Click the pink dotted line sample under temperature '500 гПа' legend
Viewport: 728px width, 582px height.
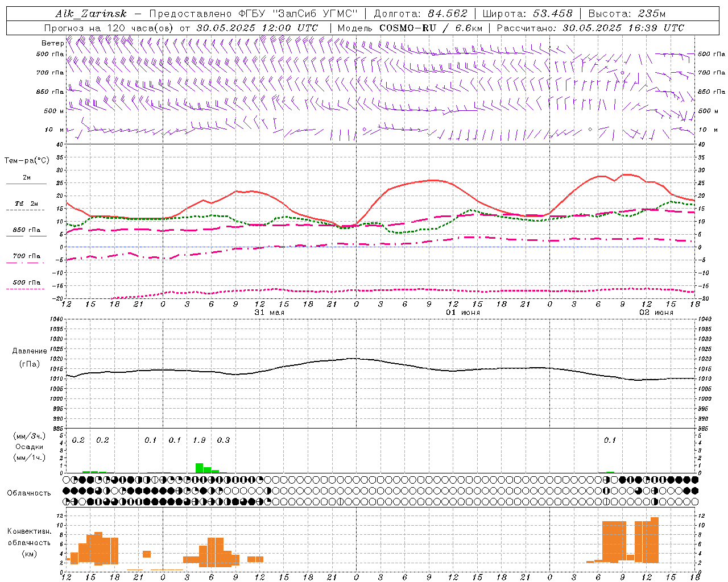point(25,289)
